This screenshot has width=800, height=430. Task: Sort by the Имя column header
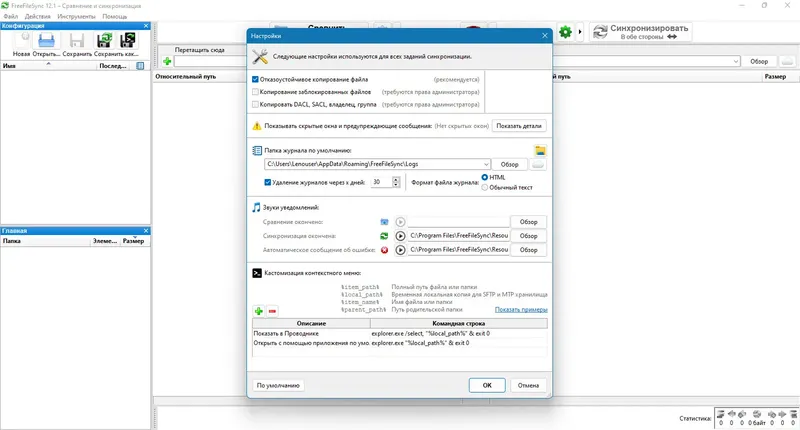point(48,66)
